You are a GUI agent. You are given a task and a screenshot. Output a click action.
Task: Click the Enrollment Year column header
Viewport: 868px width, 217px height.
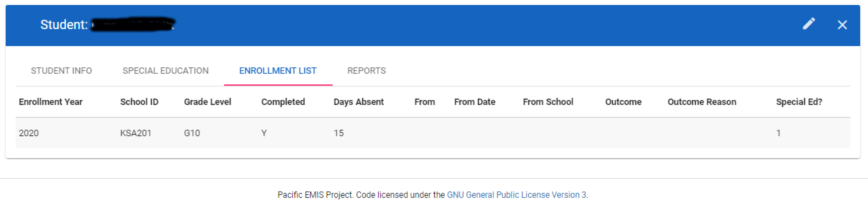click(51, 102)
